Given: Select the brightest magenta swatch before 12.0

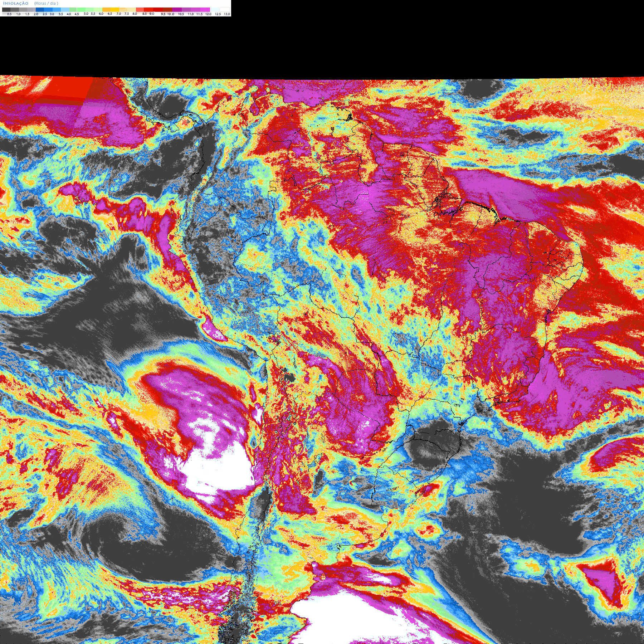Looking at the screenshot, I should 205,10.
